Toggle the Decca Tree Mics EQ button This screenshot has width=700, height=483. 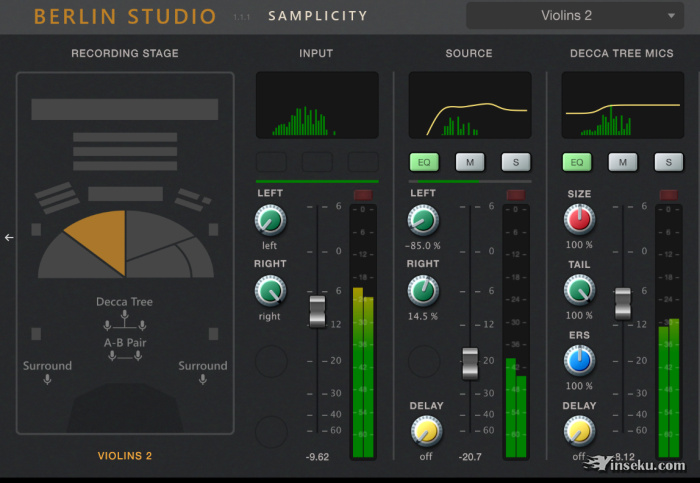[576, 162]
